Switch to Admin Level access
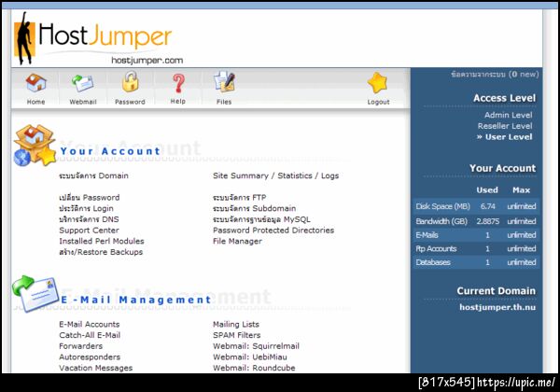 pos(508,115)
